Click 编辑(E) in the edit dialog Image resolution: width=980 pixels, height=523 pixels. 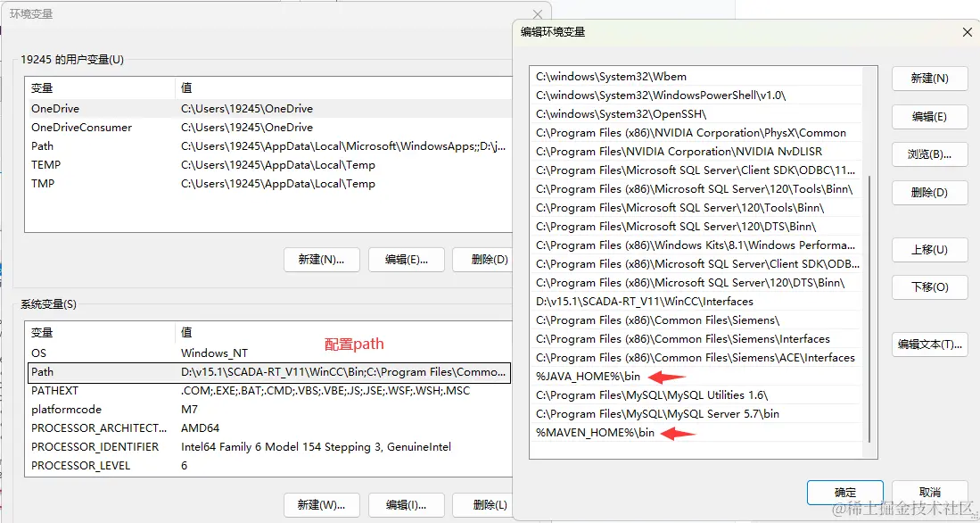(929, 117)
